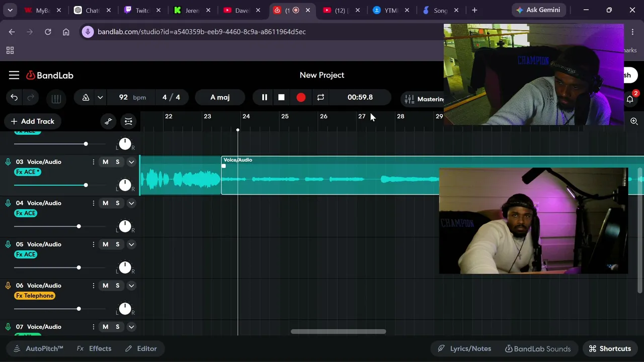Start recording with the red button

click(301, 98)
